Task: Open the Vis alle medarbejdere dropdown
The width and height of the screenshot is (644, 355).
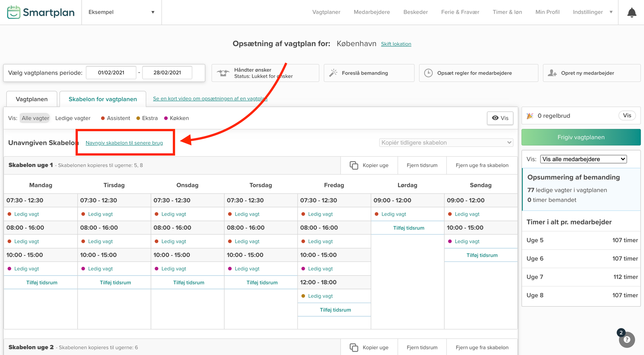Action: (583, 159)
